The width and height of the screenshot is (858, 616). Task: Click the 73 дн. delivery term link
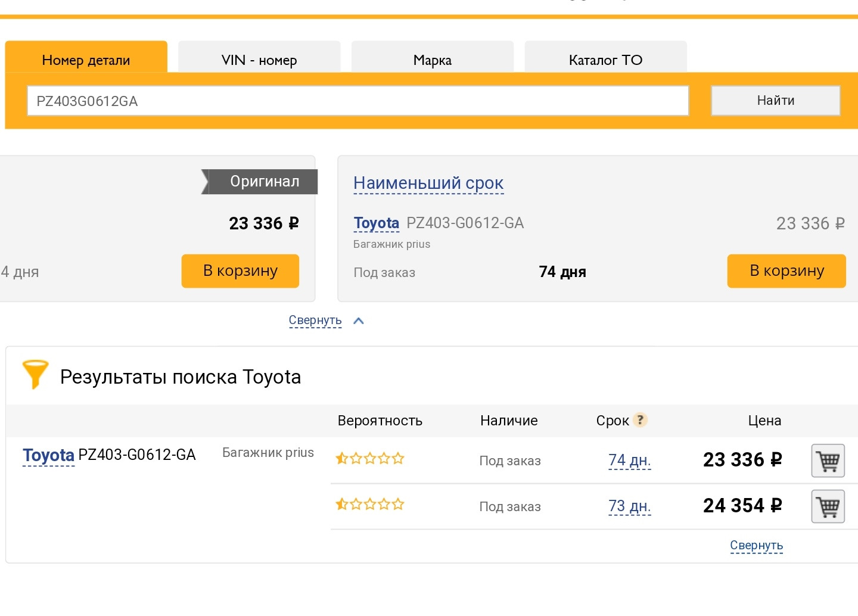pyautogui.click(x=630, y=506)
